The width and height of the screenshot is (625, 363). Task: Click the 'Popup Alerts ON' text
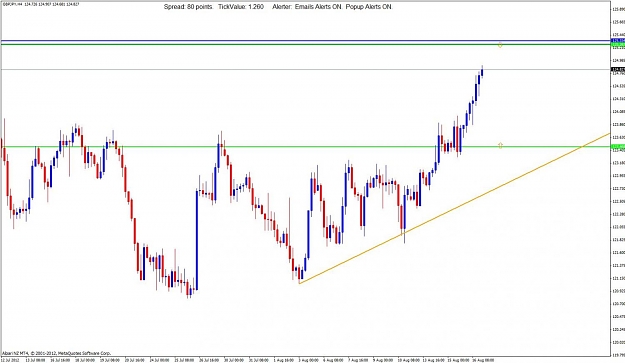click(369, 7)
